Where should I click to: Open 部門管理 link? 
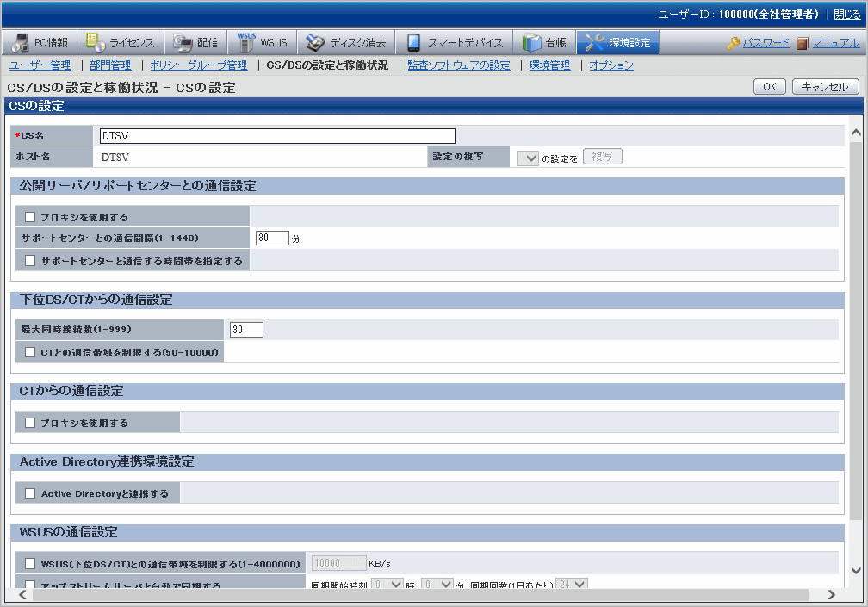pyautogui.click(x=111, y=65)
